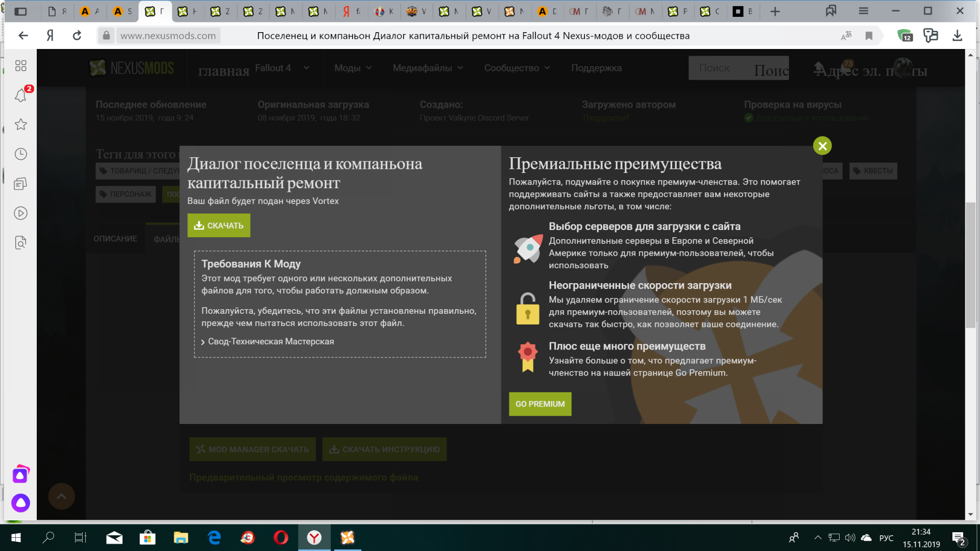Open bookmarks star in browser sidebar
Image resolution: width=980 pixels, height=551 pixels.
[20, 124]
